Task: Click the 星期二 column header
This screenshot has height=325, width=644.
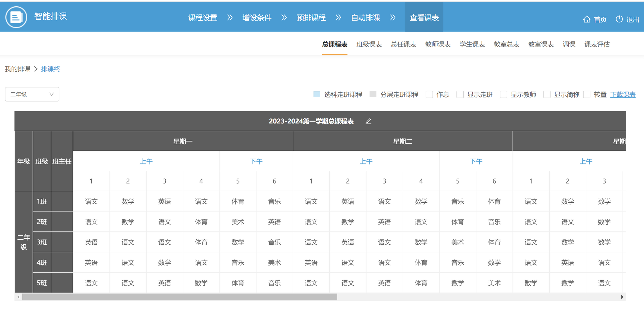Action: pos(403,141)
